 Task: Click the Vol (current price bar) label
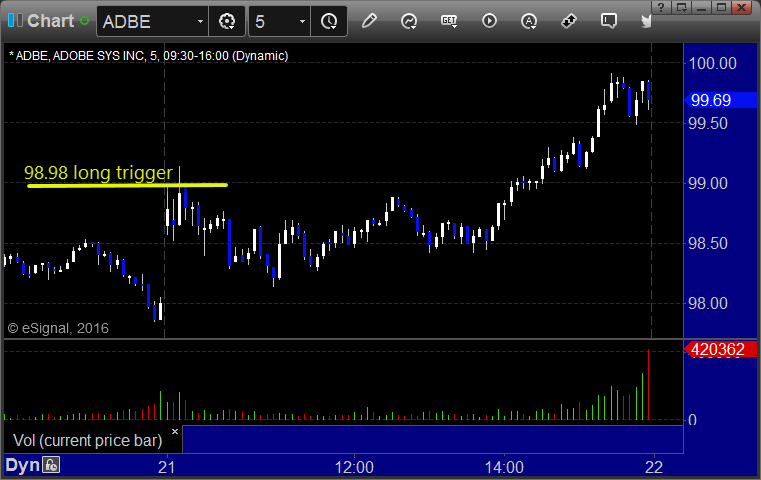click(87, 440)
